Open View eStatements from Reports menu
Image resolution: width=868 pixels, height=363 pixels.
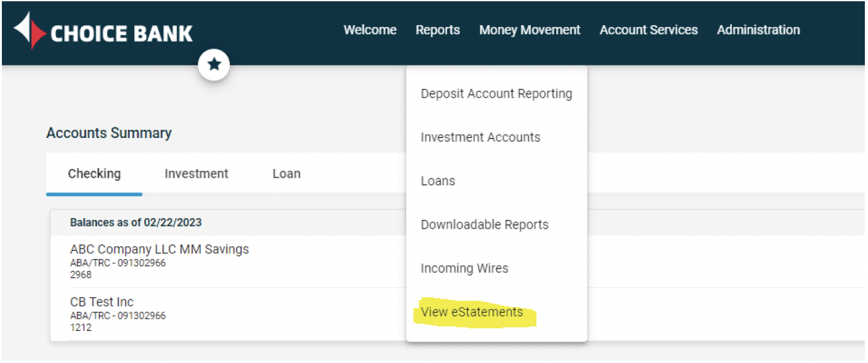pyautogui.click(x=472, y=312)
